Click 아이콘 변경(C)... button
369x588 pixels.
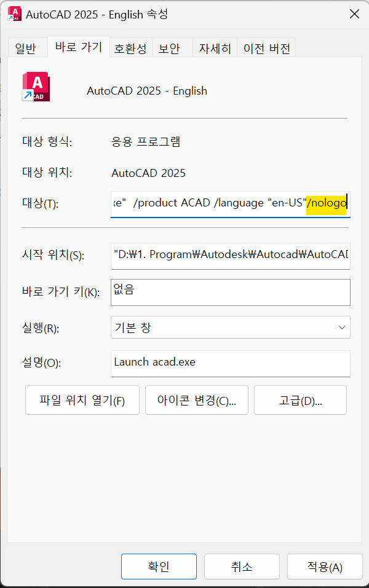197,400
